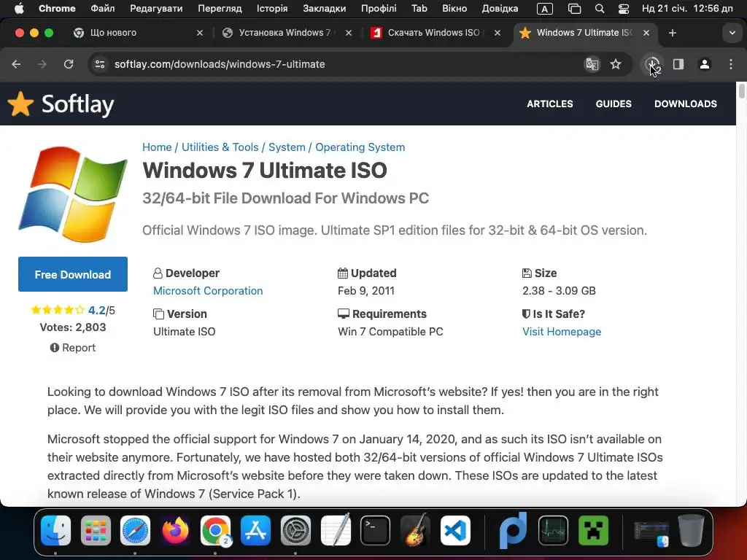Open the Chrome downloads icon

(651, 64)
